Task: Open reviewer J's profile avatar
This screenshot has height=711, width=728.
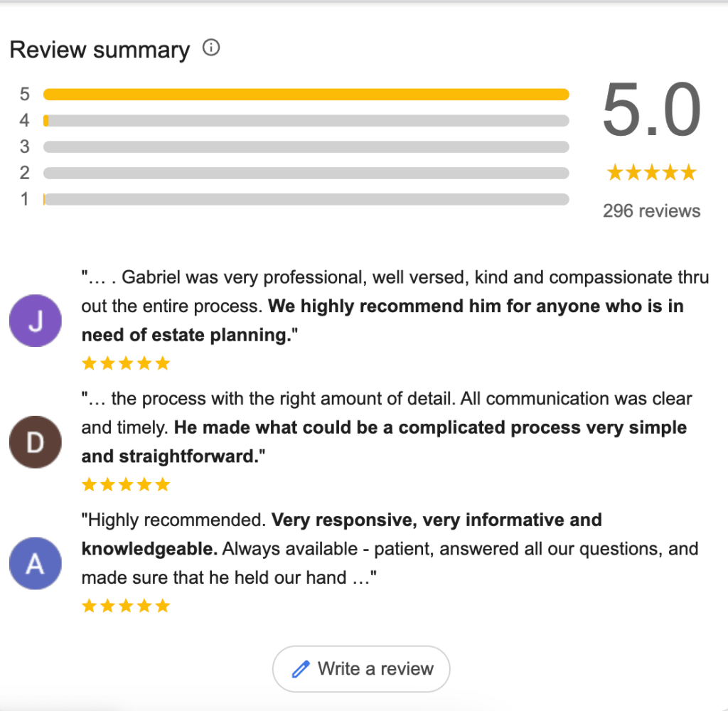Action: click(35, 321)
